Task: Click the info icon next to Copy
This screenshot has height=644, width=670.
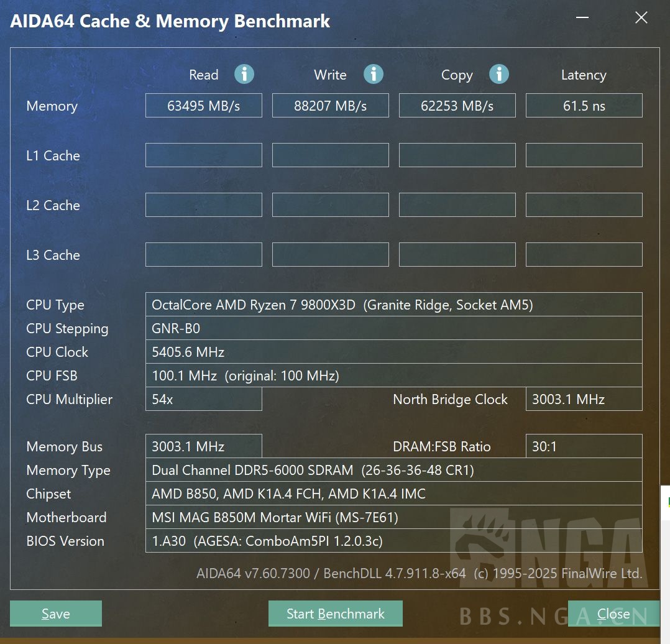Action: pos(498,75)
